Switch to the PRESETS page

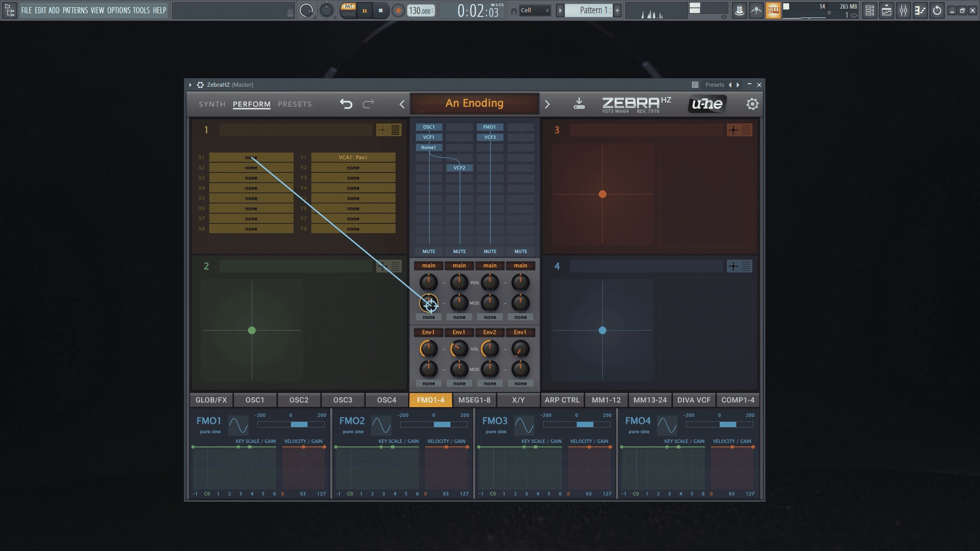pyautogui.click(x=295, y=104)
